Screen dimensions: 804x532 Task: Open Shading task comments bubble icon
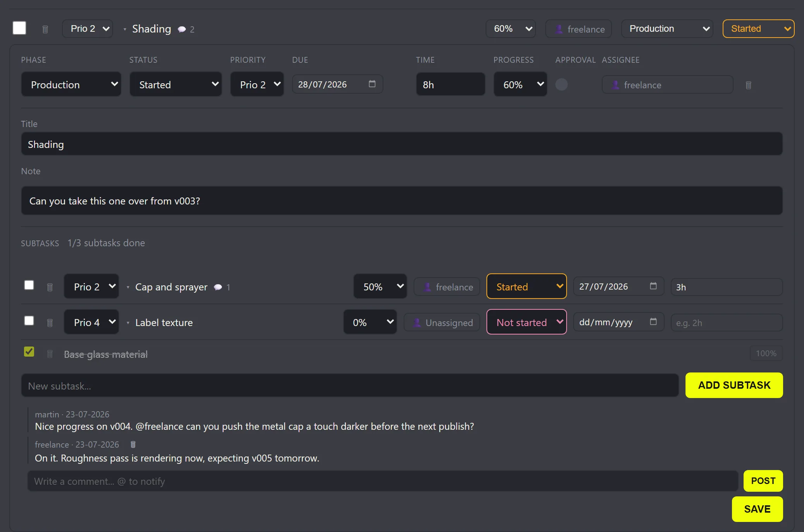point(182,29)
